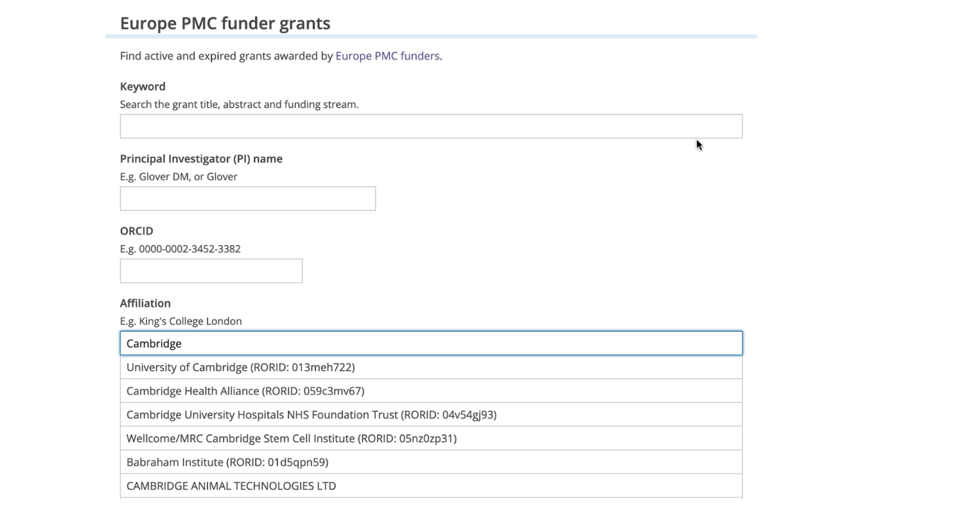Choose Cambridge Health Alliance suggestion

(x=431, y=391)
